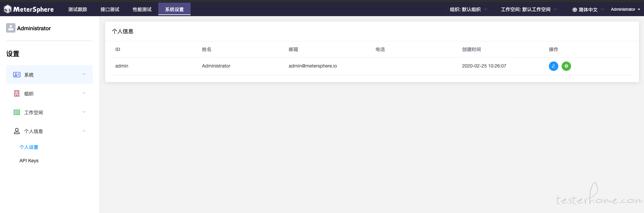
Task: Open the 工作空间: 默认工作空间 dropdown
Action: point(529,9)
